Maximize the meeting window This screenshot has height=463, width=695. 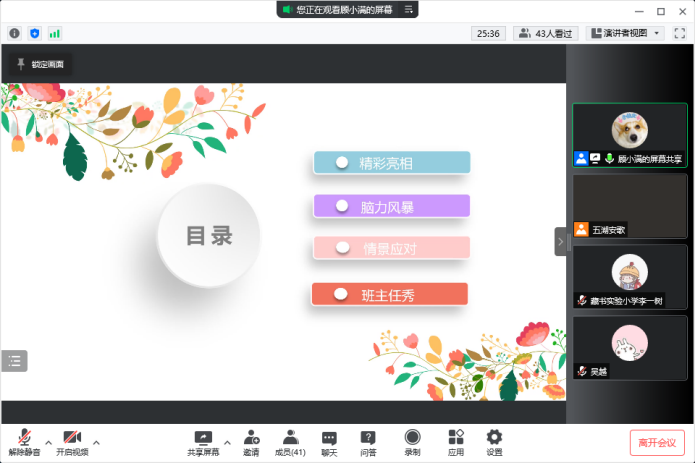(661, 12)
